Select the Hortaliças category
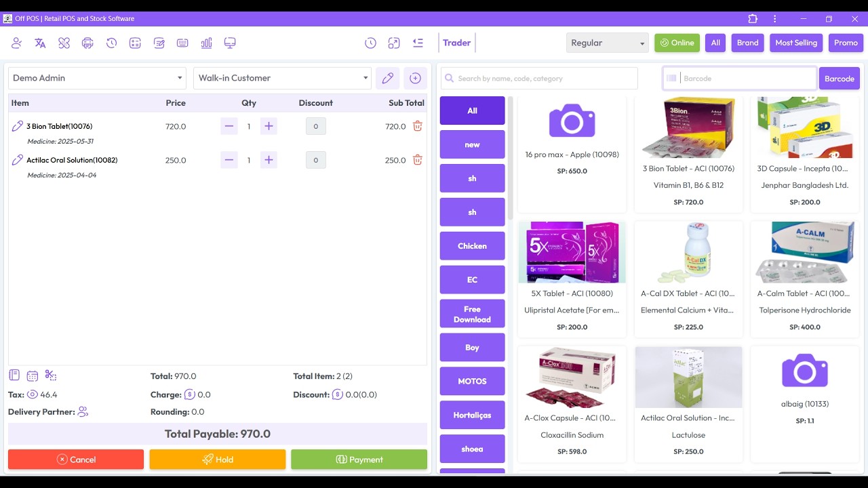 click(472, 415)
